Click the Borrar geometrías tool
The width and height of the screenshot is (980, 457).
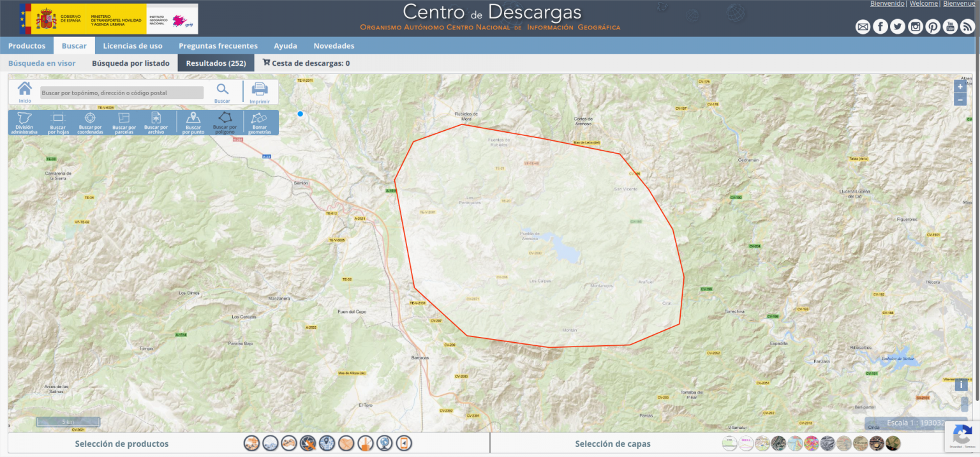point(260,122)
